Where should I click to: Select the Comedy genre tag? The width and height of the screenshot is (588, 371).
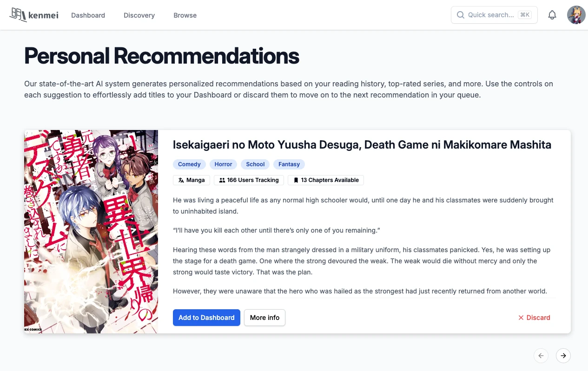189,164
